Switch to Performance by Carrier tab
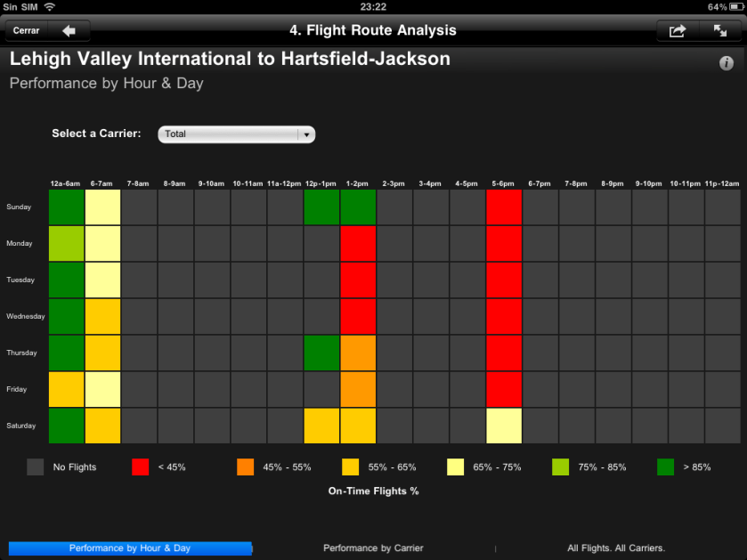The image size is (747, 560). tap(373, 548)
